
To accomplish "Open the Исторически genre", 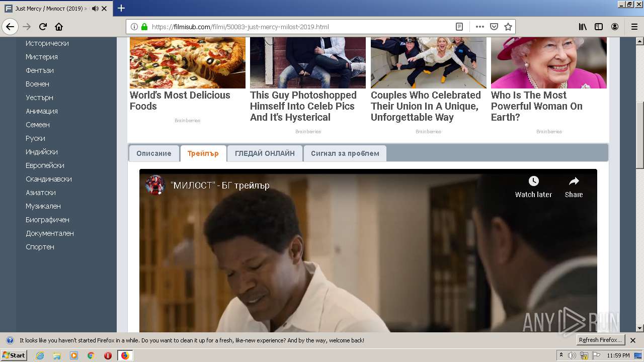I will point(47,43).
